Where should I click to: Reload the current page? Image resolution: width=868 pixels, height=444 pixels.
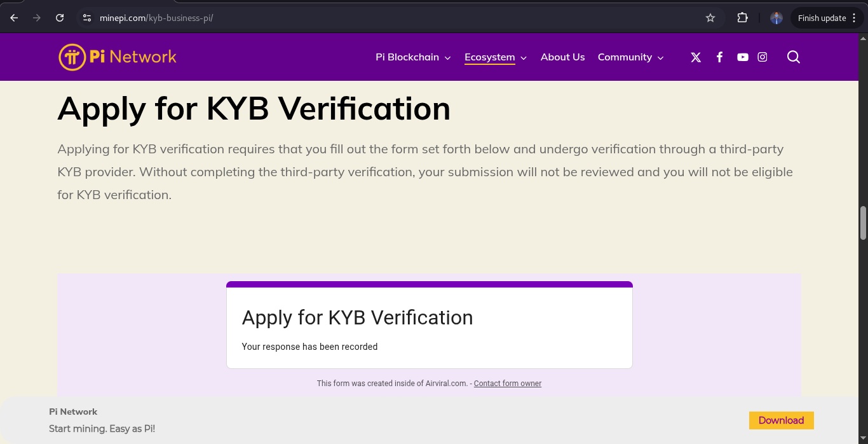pos(60,17)
